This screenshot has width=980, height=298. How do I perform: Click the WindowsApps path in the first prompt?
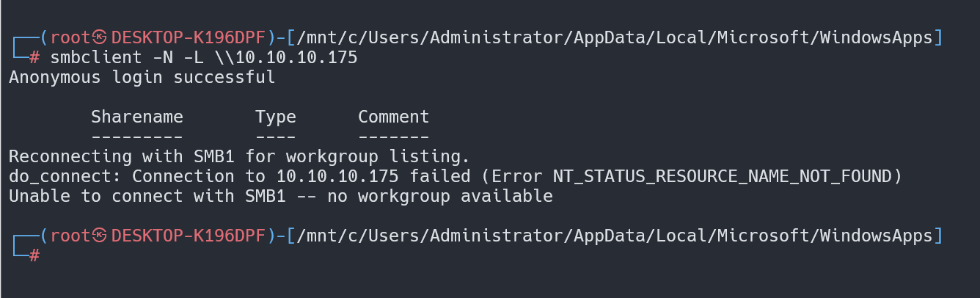[x=877, y=37]
